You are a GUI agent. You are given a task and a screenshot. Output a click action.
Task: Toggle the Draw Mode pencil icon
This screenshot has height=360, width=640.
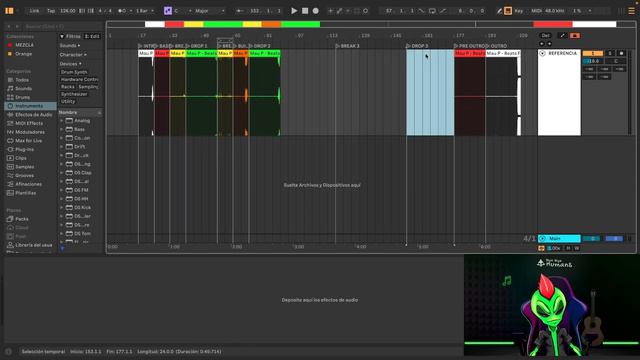[x=499, y=11]
